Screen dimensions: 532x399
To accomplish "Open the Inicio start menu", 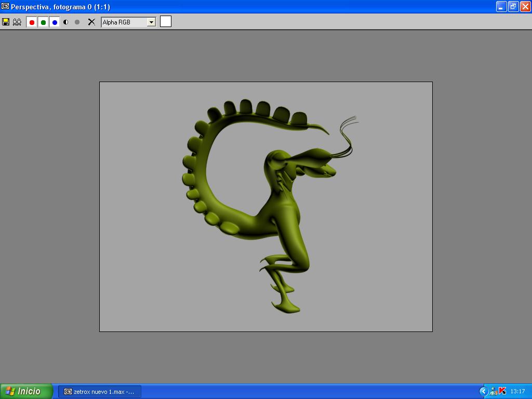I will (x=26, y=391).
